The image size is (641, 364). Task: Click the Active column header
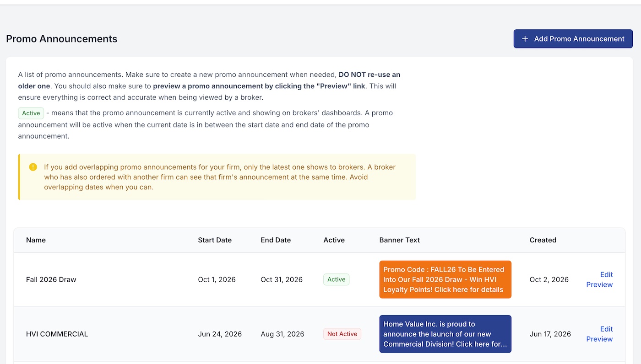pos(334,240)
